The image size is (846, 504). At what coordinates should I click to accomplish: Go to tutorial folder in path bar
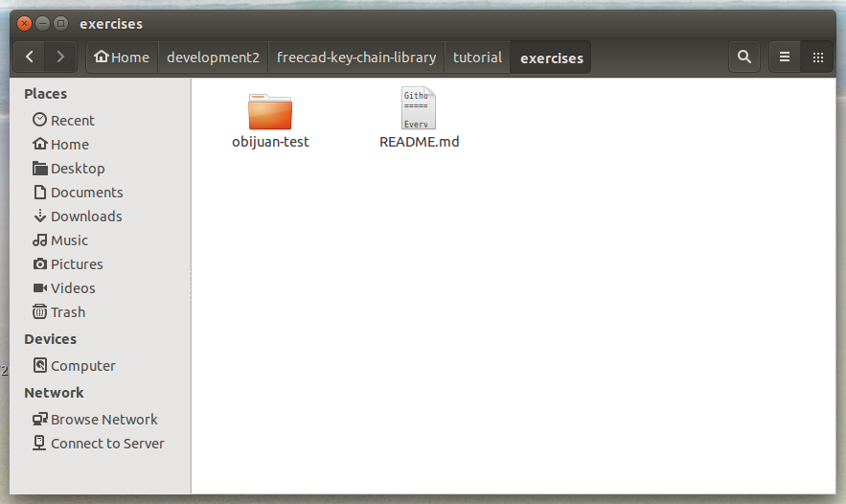pyautogui.click(x=477, y=57)
